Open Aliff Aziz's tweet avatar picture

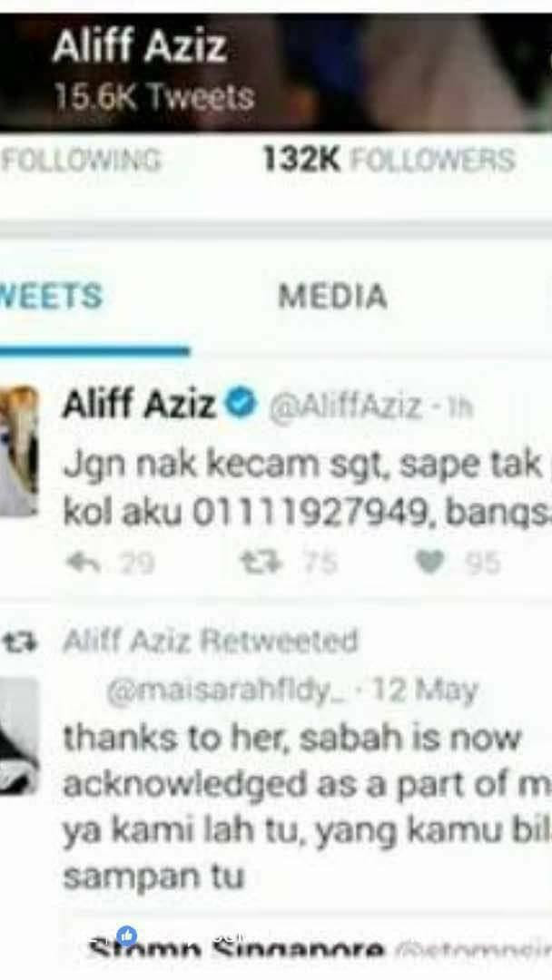pyautogui.click(x=17, y=451)
